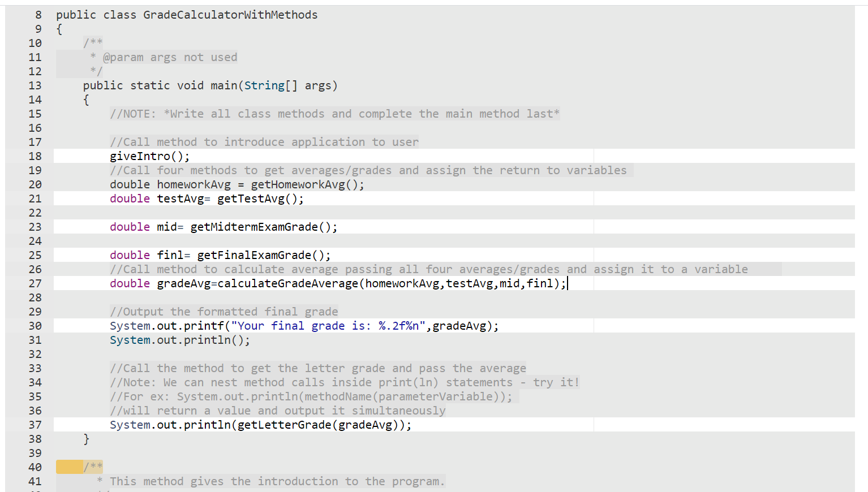The height and width of the screenshot is (492, 868).
Task: Click '//Output the formatted final grade' comment
Action: pyautogui.click(x=224, y=312)
